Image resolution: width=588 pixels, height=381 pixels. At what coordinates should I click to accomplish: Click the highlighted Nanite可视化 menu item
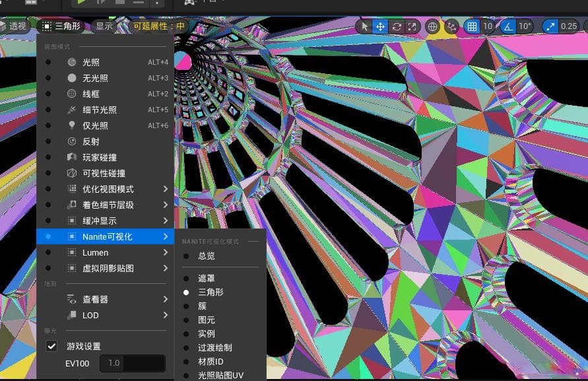click(106, 236)
